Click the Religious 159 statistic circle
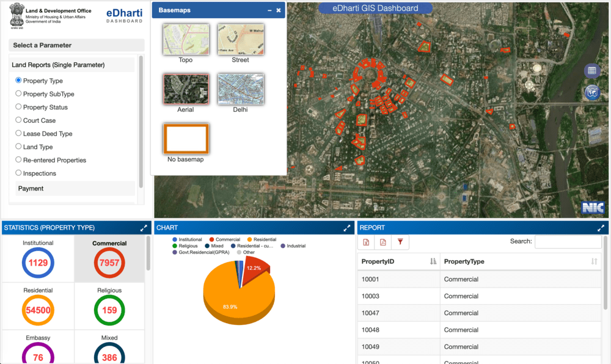Image resolution: width=611 pixels, height=364 pixels. 109,310
